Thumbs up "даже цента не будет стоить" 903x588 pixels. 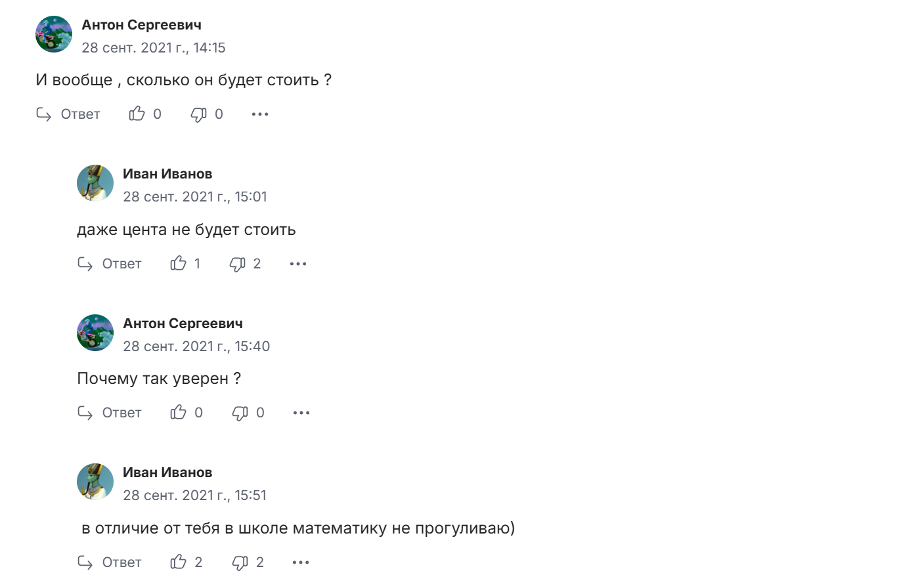tap(179, 264)
